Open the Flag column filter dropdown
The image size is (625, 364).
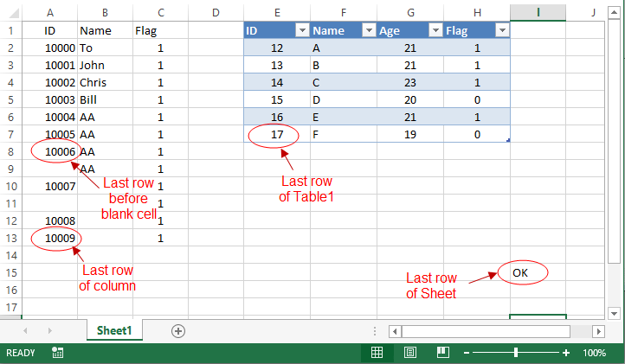pyautogui.click(x=502, y=30)
